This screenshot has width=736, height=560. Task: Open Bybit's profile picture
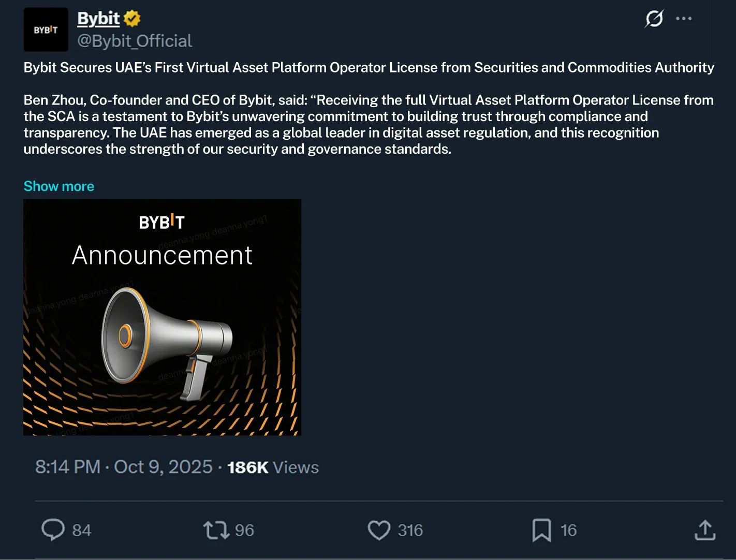click(46, 30)
